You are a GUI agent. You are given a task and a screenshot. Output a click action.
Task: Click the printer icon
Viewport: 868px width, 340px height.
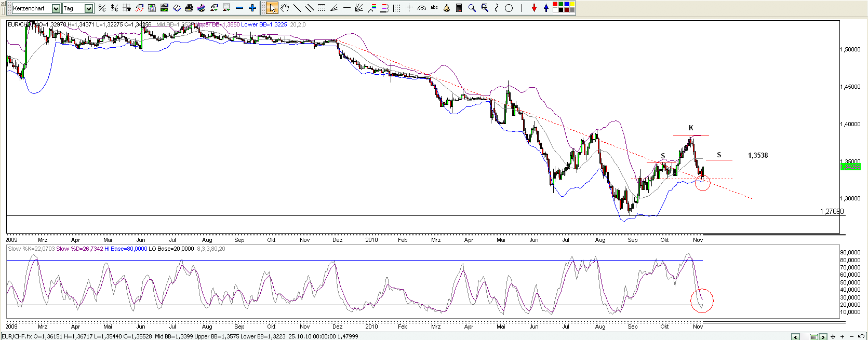point(189,8)
